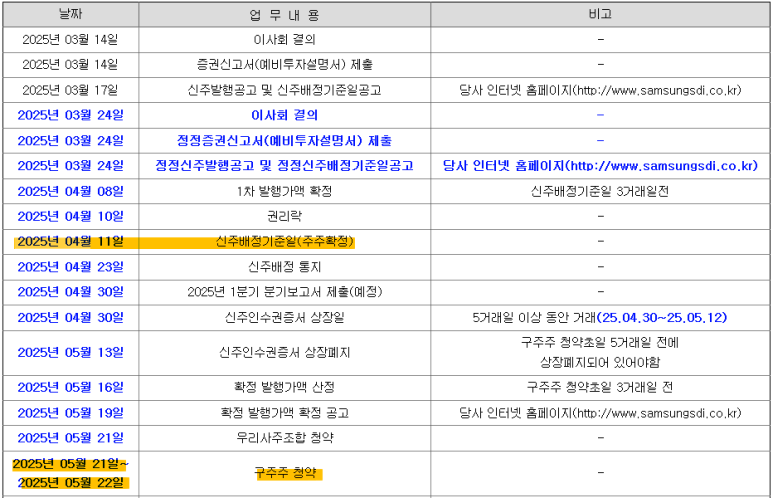Click the date '2025년 04월 10일'

[x=70, y=216]
